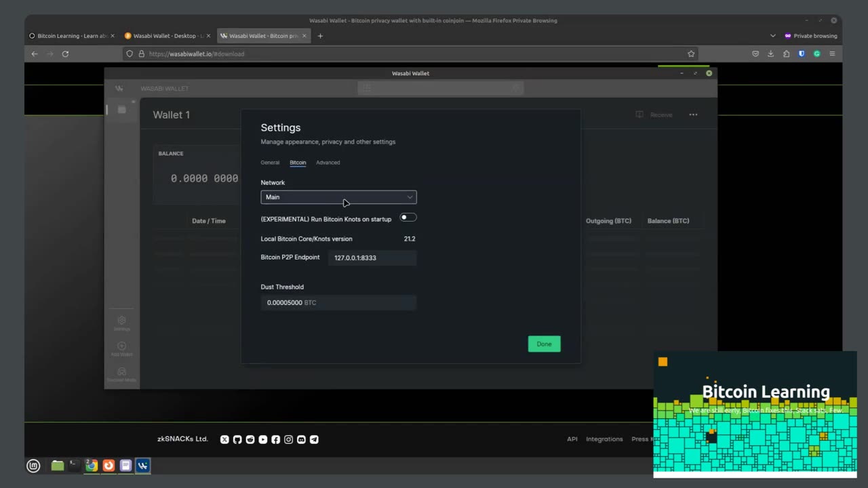Open the Firefox extensions puzzle icon
The height and width of the screenshot is (488, 868).
pyautogui.click(x=786, y=54)
